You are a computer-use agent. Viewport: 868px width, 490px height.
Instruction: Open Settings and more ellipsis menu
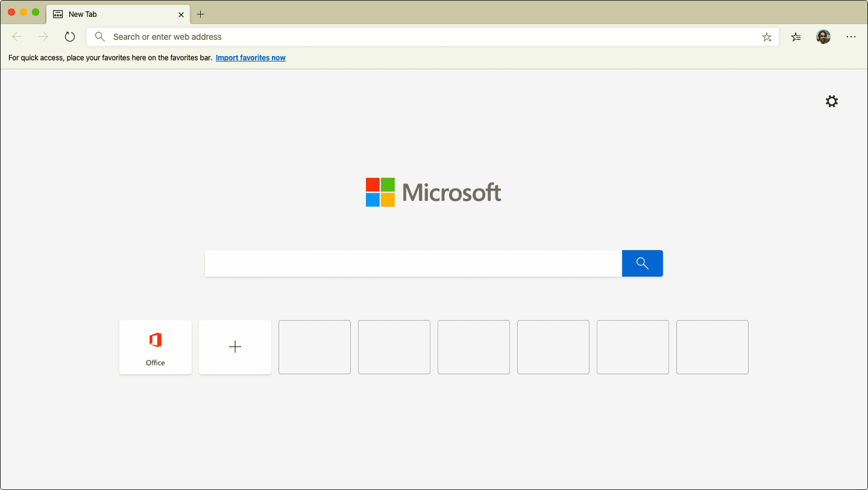[851, 37]
